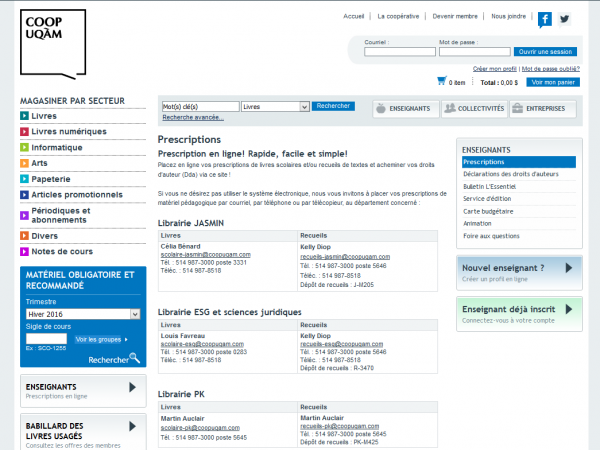Image resolution: width=600 pixels, height=450 pixels.
Task: Focus the Courriel input field
Action: (x=400, y=52)
